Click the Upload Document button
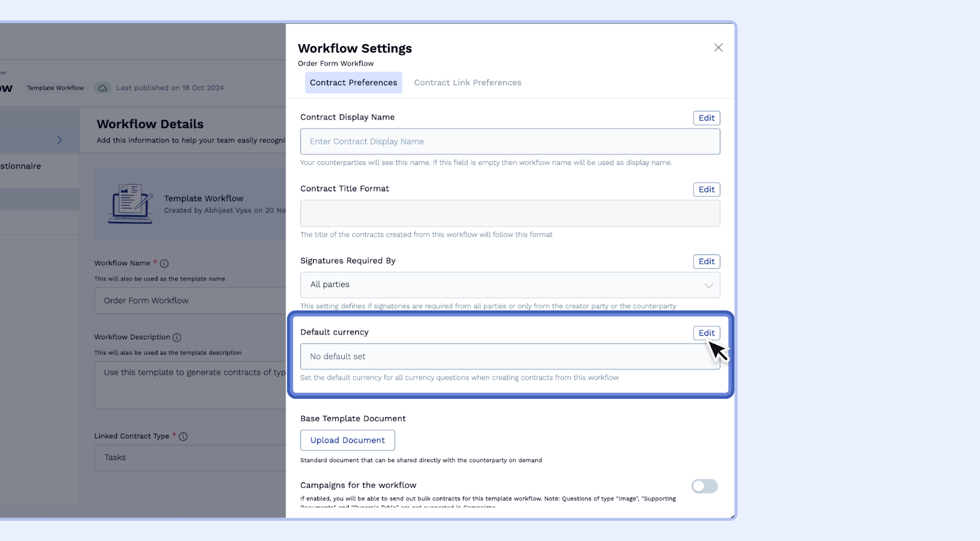The width and height of the screenshot is (980, 541). pos(347,441)
